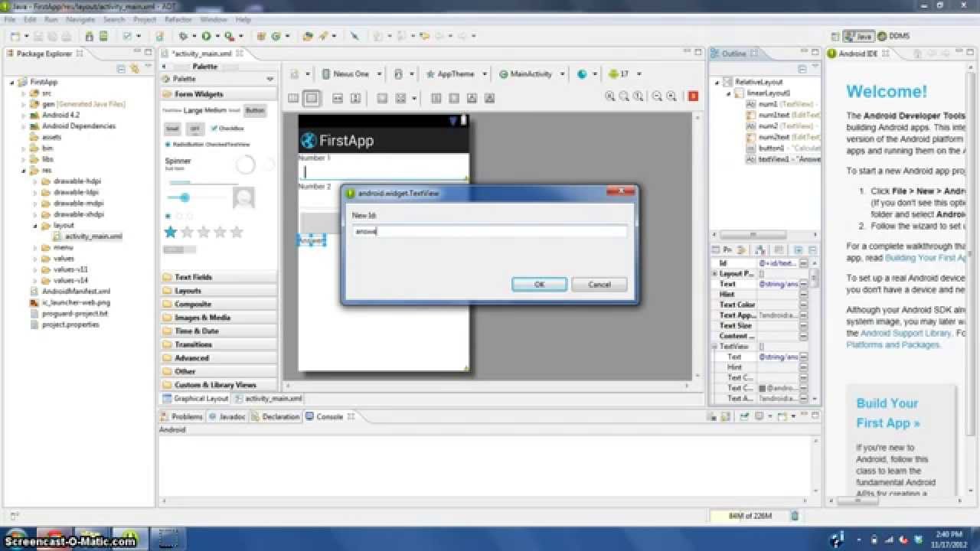
Task: Click Link with Editor icon in Package Explorer
Action: pos(134,68)
